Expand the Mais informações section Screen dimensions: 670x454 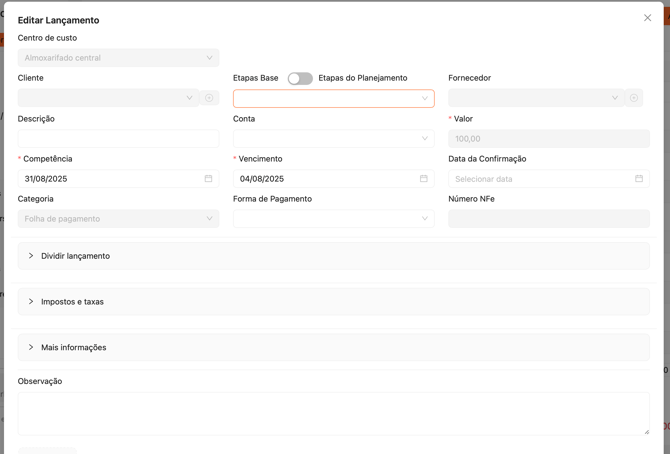point(74,347)
